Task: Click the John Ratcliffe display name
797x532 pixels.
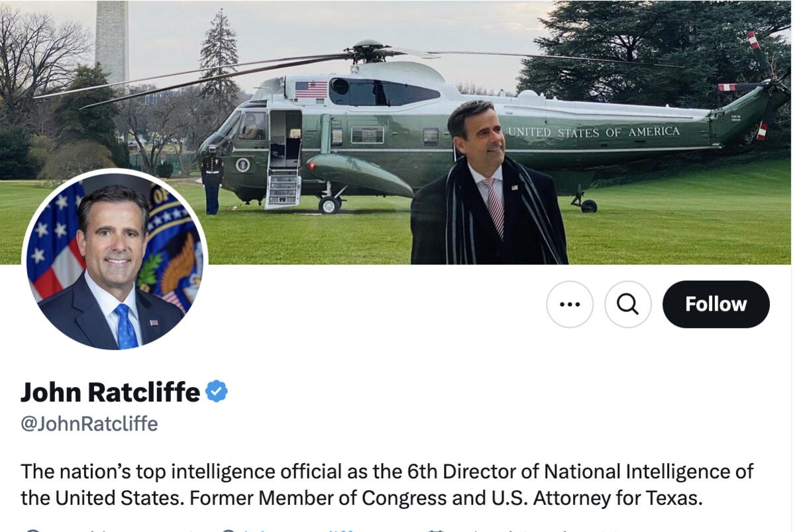Action: pos(110,392)
